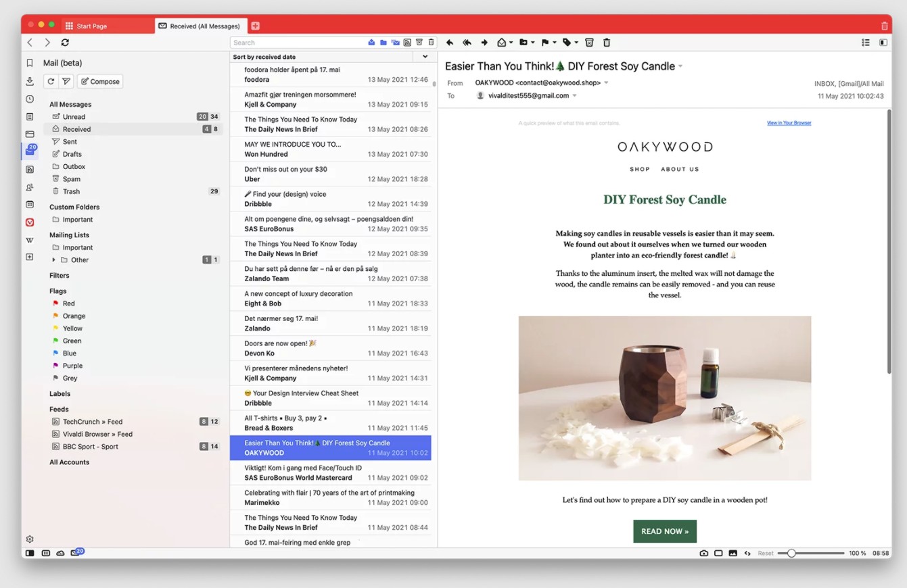Open the red Vivaldi web panel icon
The height and width of the screenshot is (588, 907).
click(x=30, y=222)
